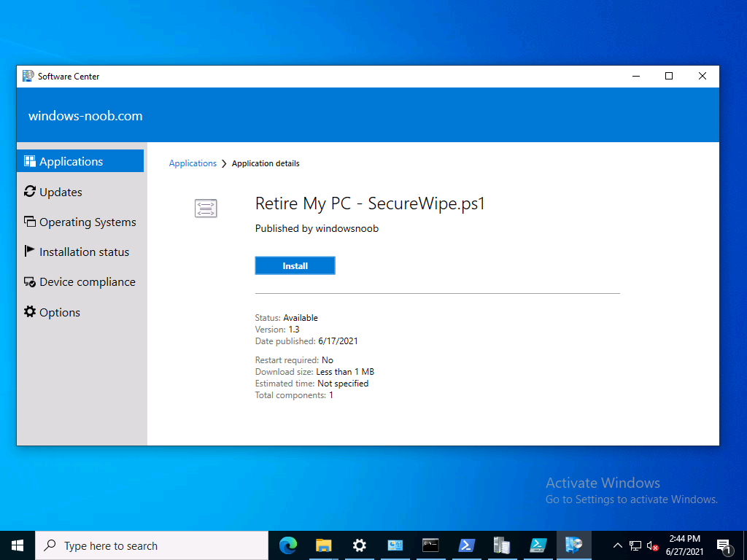Screen dimensions: 747x560
Task: Click the Version: 1.3 text
Action: pos(277,330)
